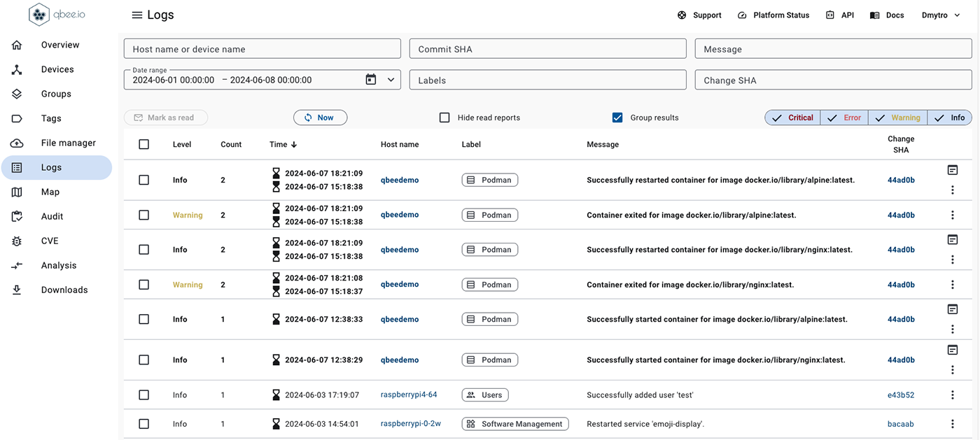This screenshot has height=440, width=980.
Task: Check row for added user 'test'
Action: pyautogui.click(x=144, y=395)
